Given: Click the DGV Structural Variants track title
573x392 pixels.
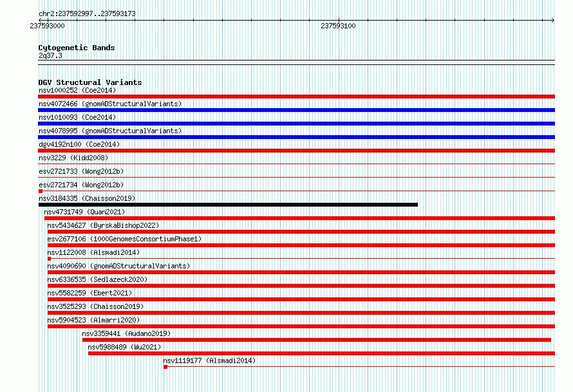Looking at the screenshot, I should (x=90, y=82).
